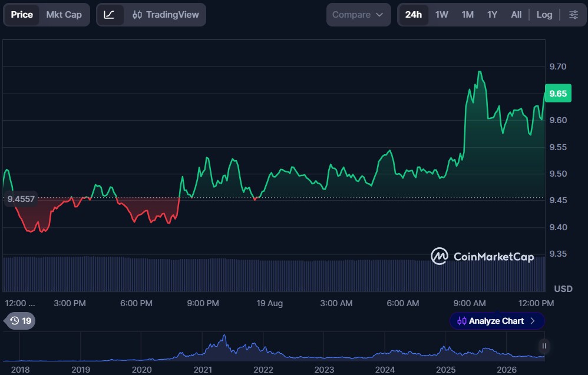The image size is (588, 375).
Task: Click the price peak near 9:30 AM
Action: point(480,72)
